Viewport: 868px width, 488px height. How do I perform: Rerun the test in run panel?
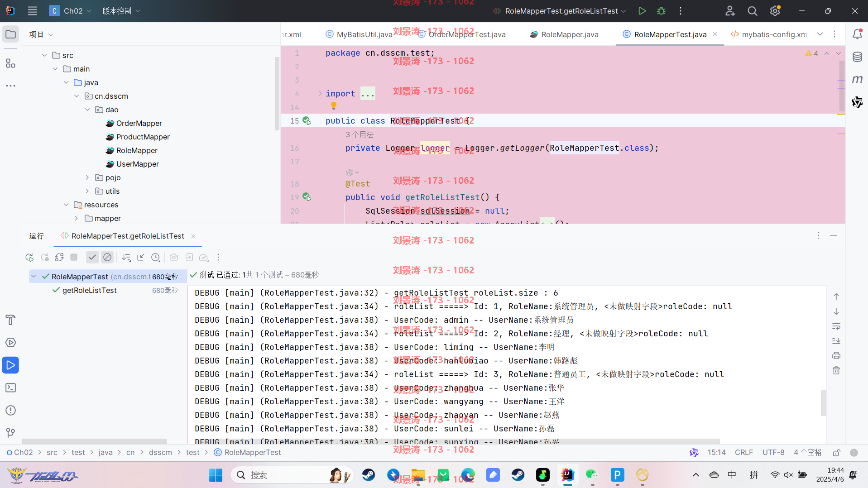tap(29, 258)
